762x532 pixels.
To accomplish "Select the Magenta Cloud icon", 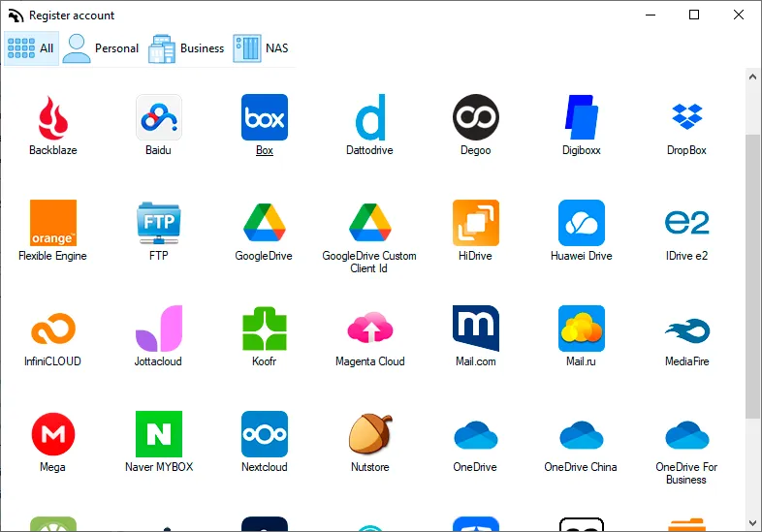I will 370,328.
